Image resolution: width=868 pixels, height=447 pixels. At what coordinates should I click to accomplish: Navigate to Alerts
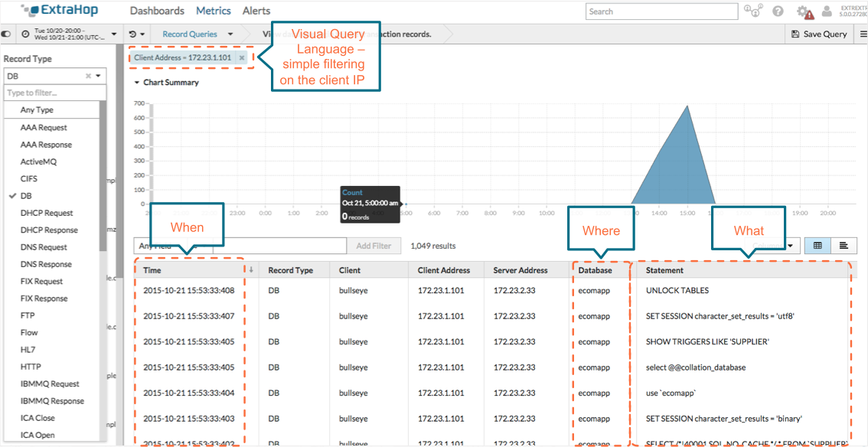[x=256, y=11]
